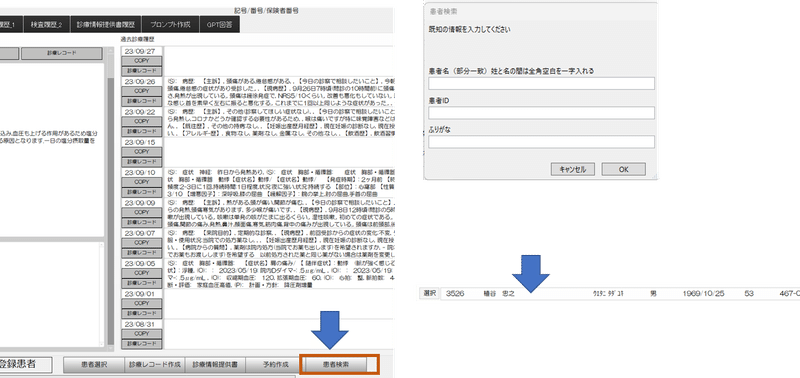
Task: Click the 患者名 input field in search dialog
Action: [x=541, y=83]
